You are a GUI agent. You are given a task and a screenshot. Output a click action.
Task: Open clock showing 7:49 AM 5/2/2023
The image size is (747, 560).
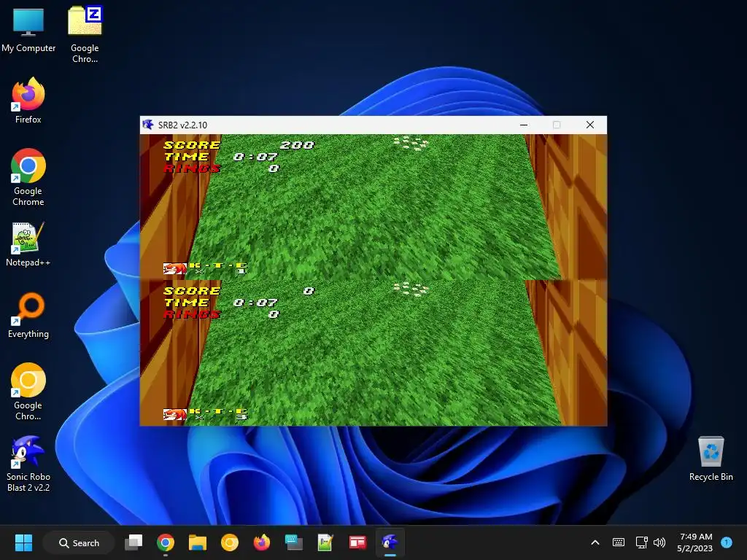click(695, 542)
